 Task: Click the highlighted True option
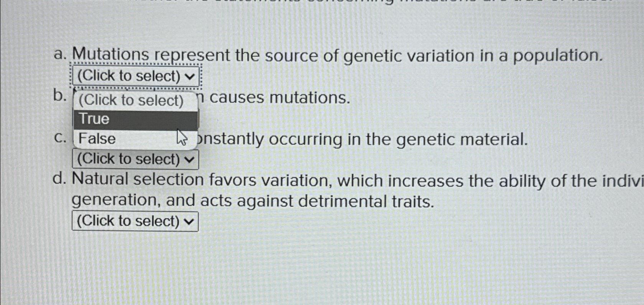(x=95, y=119)
